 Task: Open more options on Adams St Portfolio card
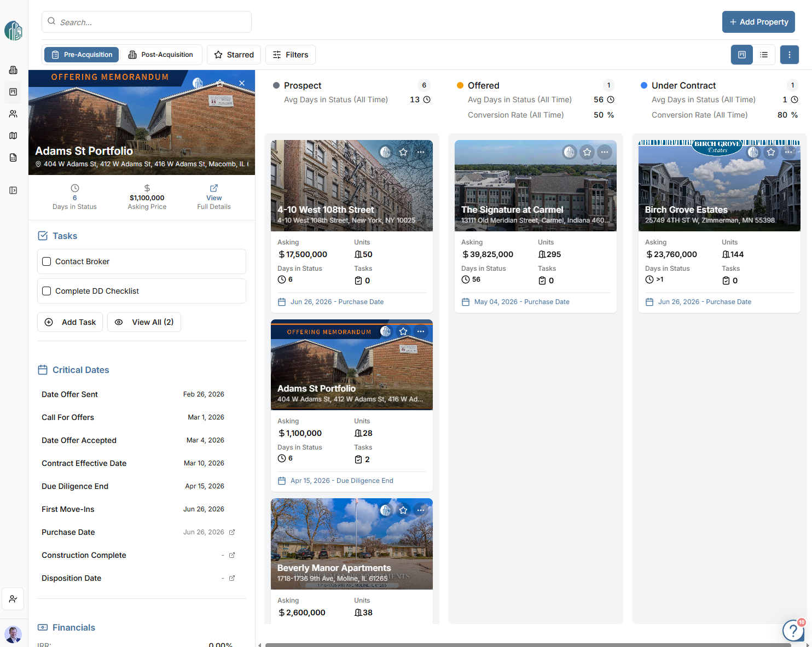[x=421, y=331]
